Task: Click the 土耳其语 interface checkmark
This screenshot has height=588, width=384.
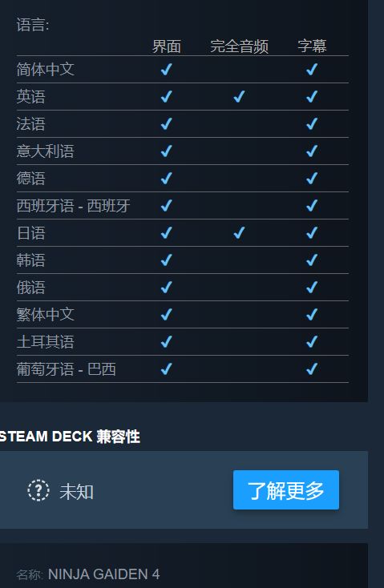Action: [x=166, y=341]
